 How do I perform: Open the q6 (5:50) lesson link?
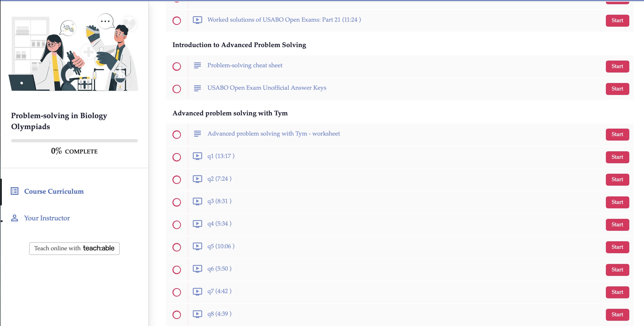219,269
